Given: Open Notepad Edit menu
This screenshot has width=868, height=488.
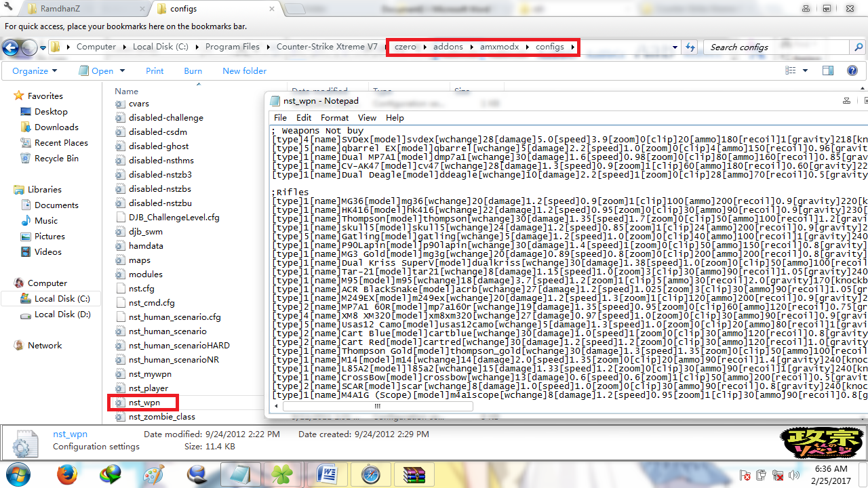Looking at the screenshot, I should point(304,117).
